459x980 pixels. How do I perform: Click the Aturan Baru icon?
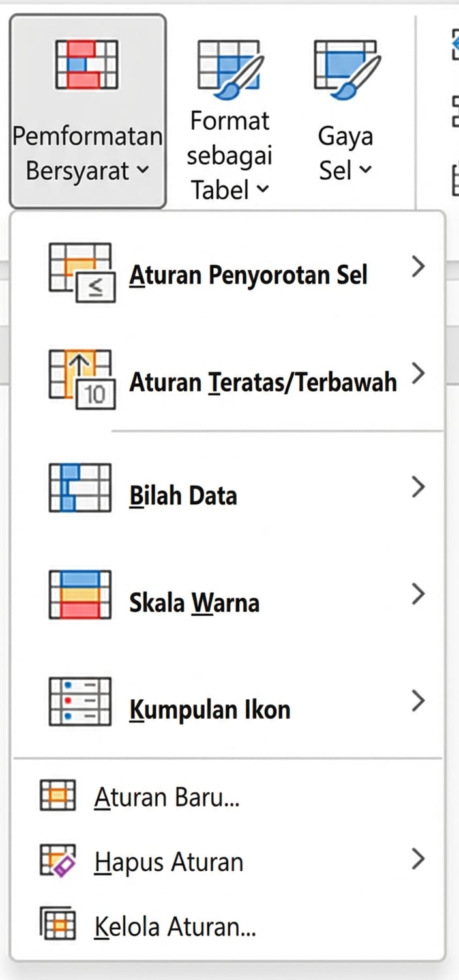(x=57, y=796)
